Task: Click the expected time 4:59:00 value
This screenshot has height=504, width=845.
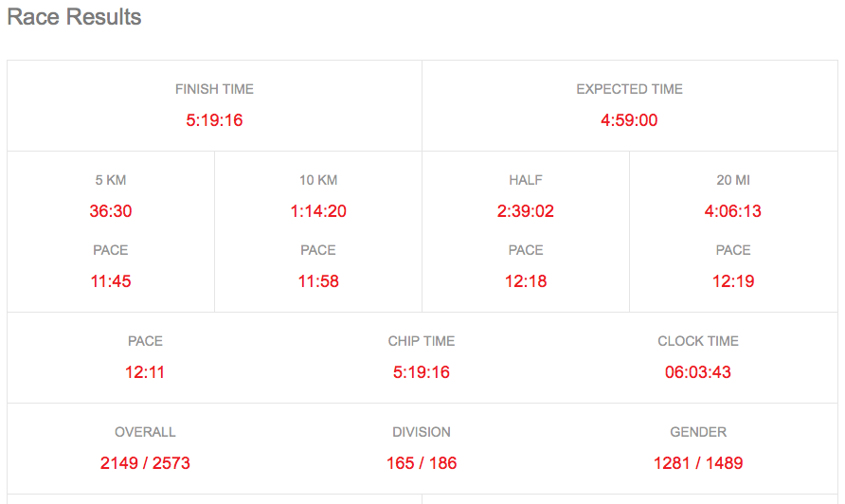Action: (629, 120)
